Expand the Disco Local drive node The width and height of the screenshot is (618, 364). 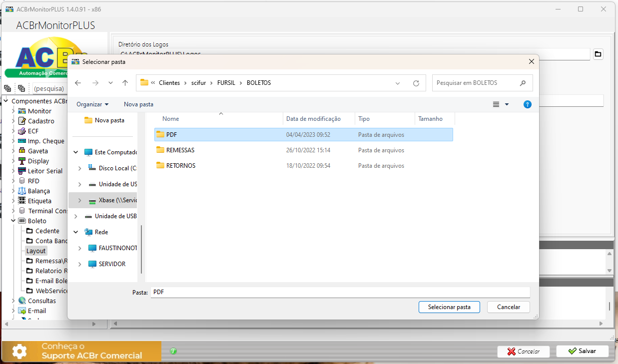point(80,168)
